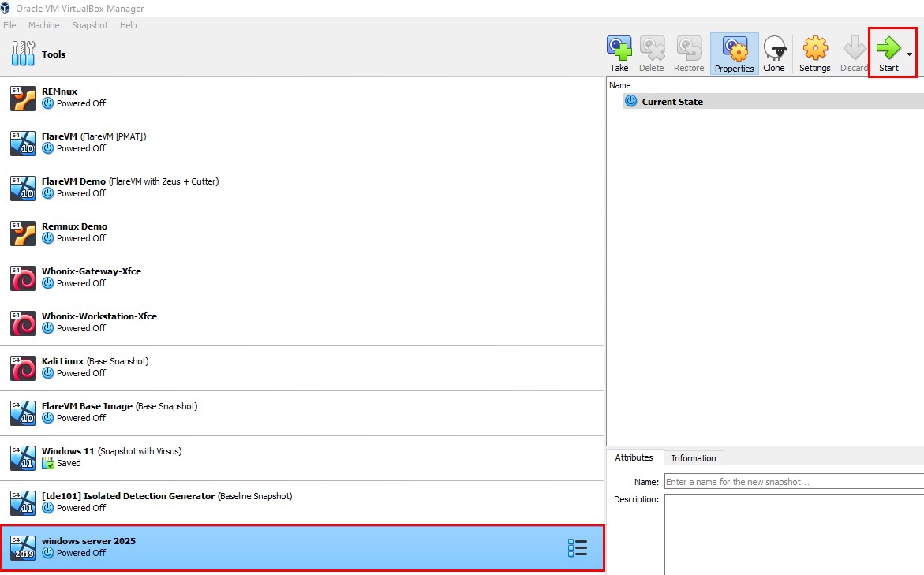The height and width of the screenshot is (575, 924).
Task: Click the Restore snapshot icon
Action: point(689,49)
